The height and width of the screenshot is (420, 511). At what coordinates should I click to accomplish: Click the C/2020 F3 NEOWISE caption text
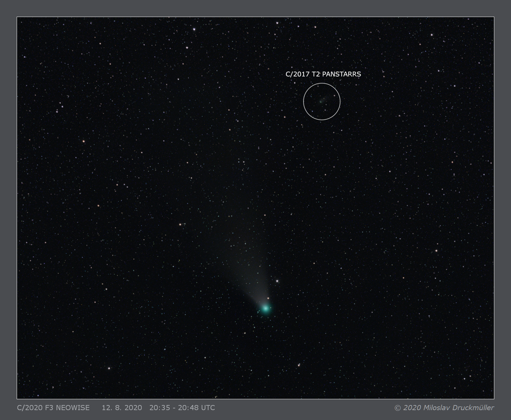(53, 408)
